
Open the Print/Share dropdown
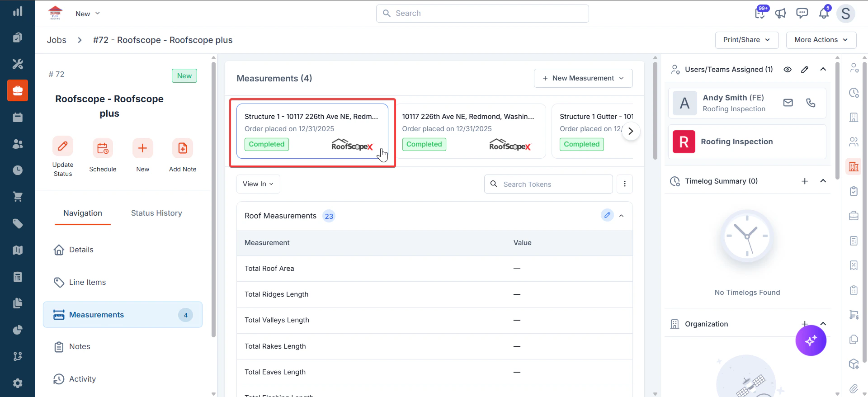(x=747, y=40)
